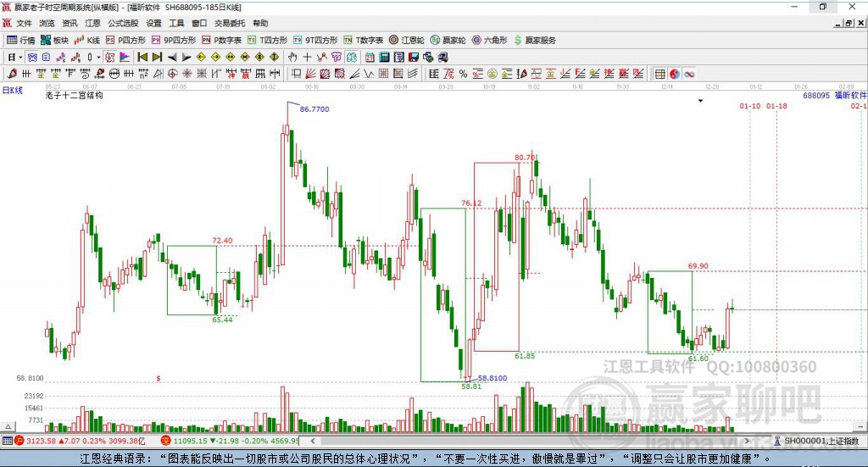Viewport: 868px width, 467px height.
Task: Expand the black triangle dropdown above chart
Action: tap(700, 101)
